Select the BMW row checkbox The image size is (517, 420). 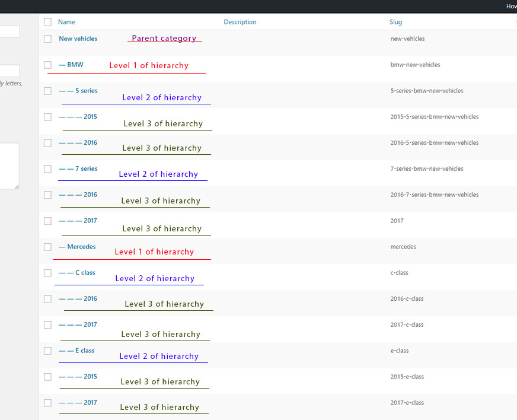[48, 65]
